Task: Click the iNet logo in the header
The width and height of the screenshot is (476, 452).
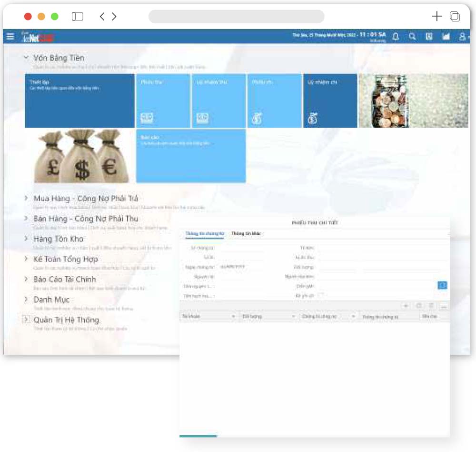Action: point(38,37)
